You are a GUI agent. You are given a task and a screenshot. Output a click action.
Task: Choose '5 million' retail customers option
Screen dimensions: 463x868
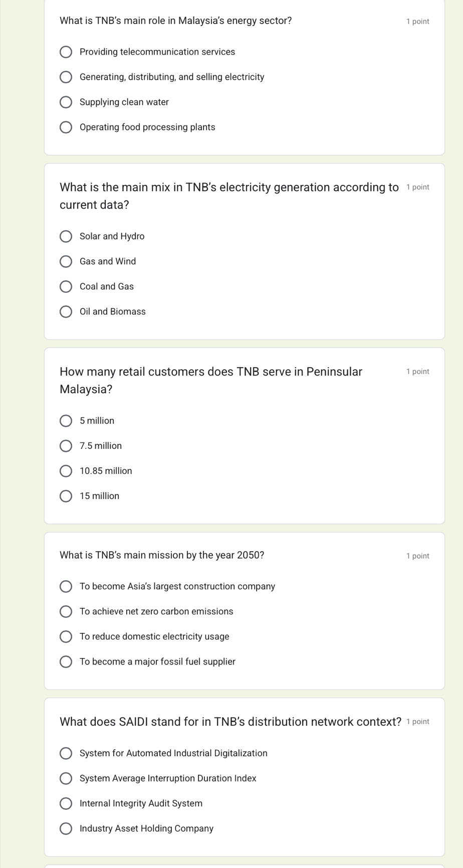click(x=66, y=421)
